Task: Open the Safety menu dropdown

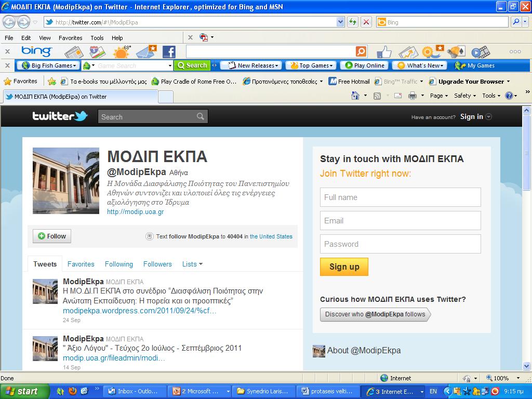Action: point(465,96)
